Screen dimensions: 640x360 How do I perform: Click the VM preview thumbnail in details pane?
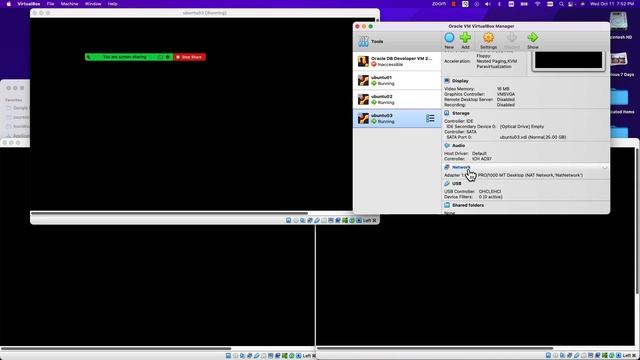click(568, 60)
